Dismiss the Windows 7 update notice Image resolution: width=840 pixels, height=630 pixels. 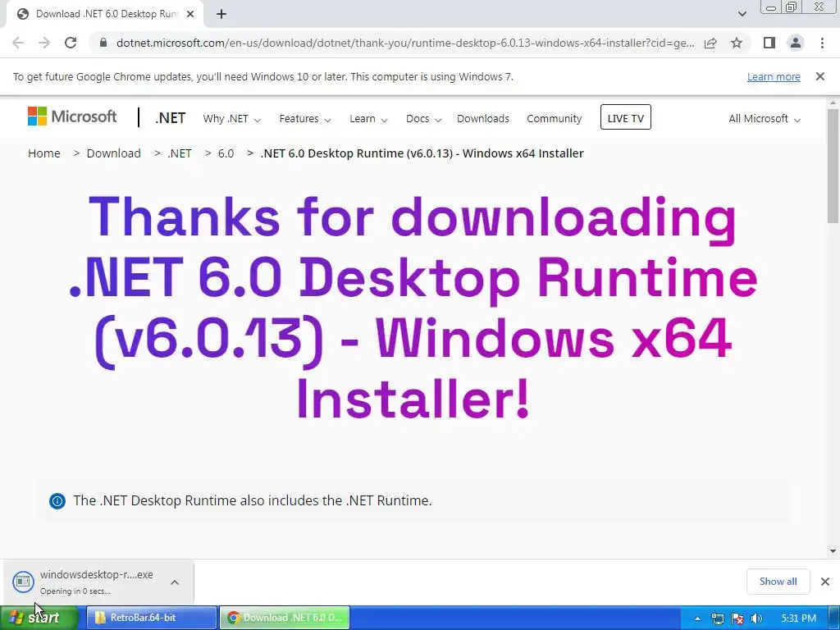820,76
